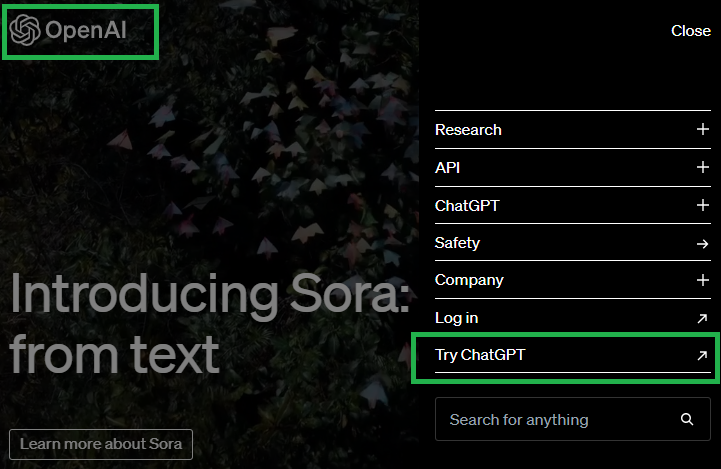This screenshot has height=469, width=721.
Task: Go to the Safety page
Action: coord(457,243)
